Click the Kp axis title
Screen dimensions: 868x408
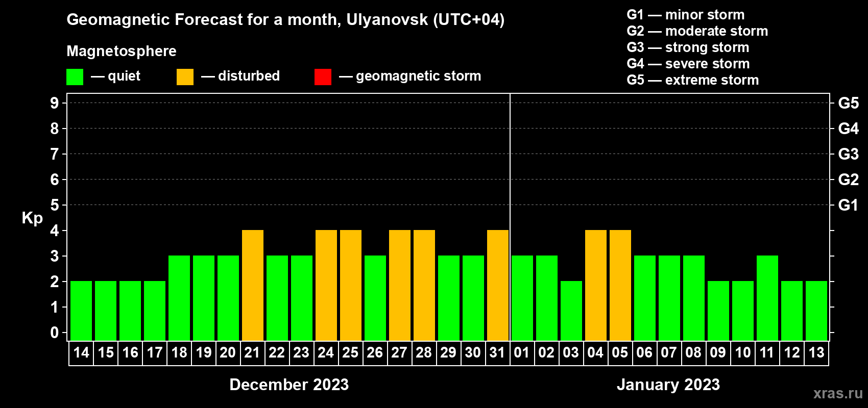pyautogui.click(x=32, y=218)
